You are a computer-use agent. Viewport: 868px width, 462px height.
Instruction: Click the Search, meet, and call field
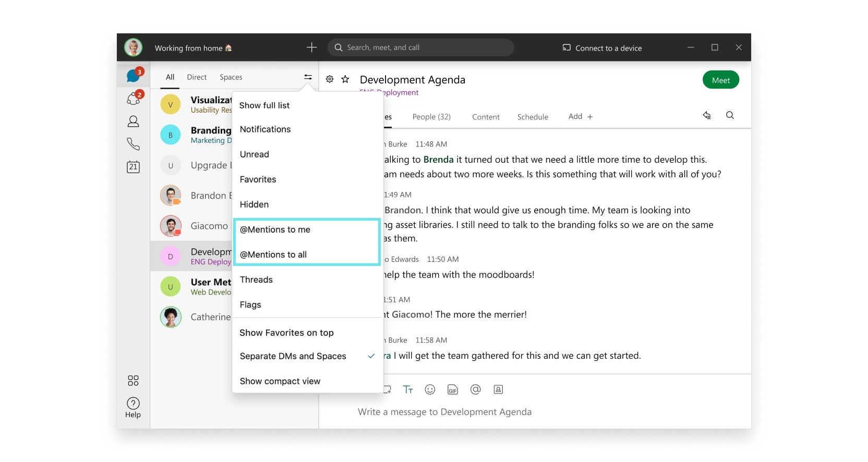point(420,47)
